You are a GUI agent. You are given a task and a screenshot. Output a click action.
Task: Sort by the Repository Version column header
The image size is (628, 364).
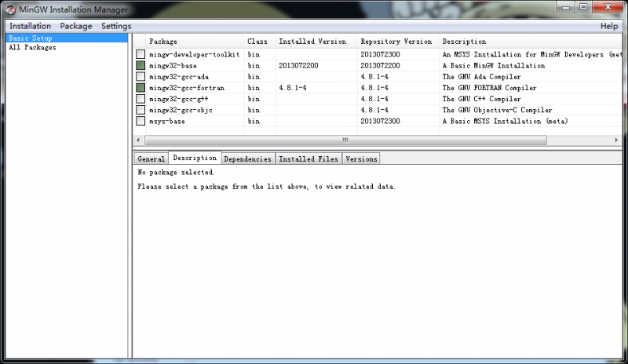coord(398,42)
